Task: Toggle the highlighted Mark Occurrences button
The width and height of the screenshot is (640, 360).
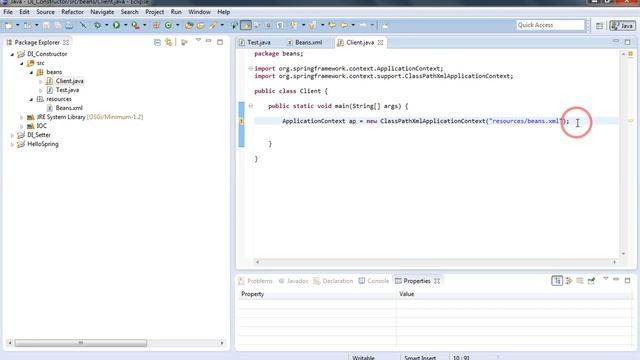Action: (246, 25)
